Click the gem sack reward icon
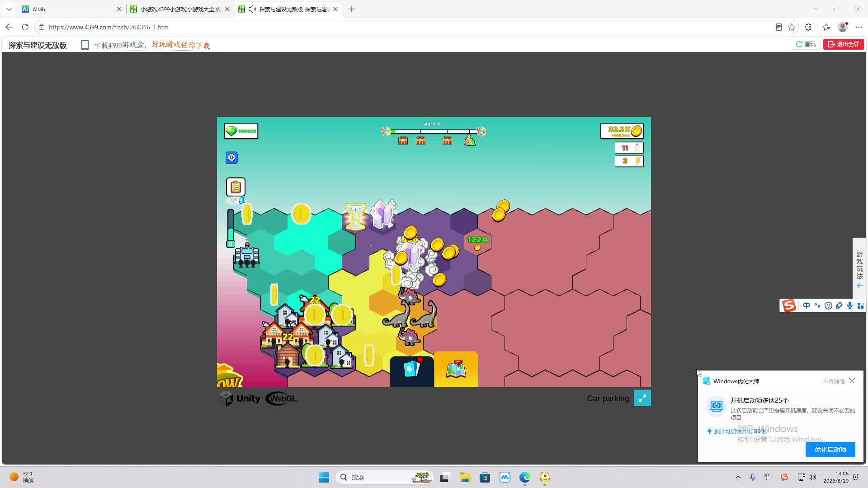868x488 pixels. (470, 141)
